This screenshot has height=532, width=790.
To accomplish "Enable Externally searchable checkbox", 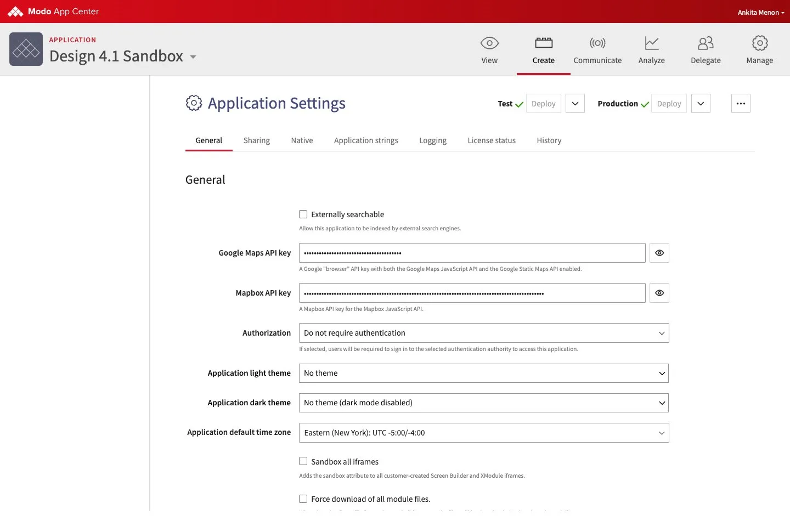I will (303, 214).
